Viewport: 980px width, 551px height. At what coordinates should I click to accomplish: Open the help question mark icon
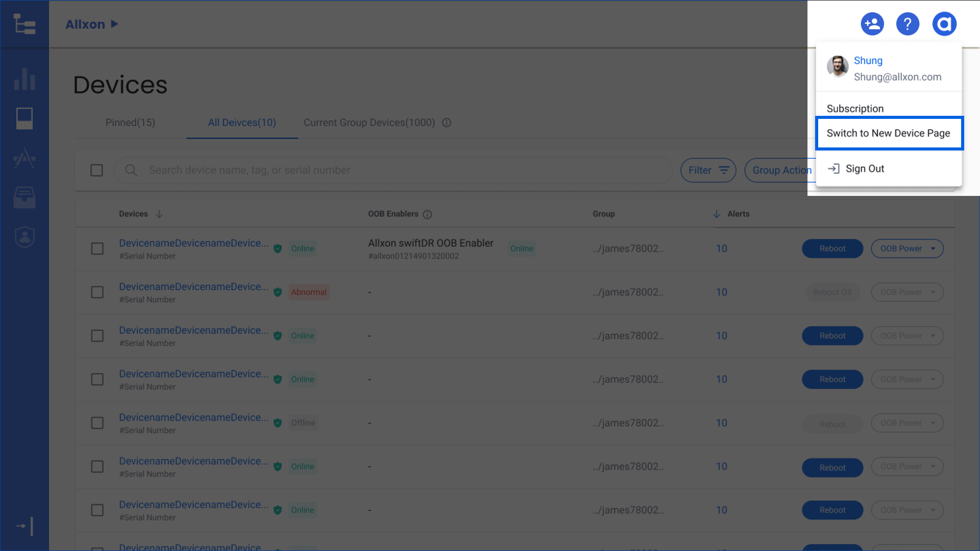908,24
